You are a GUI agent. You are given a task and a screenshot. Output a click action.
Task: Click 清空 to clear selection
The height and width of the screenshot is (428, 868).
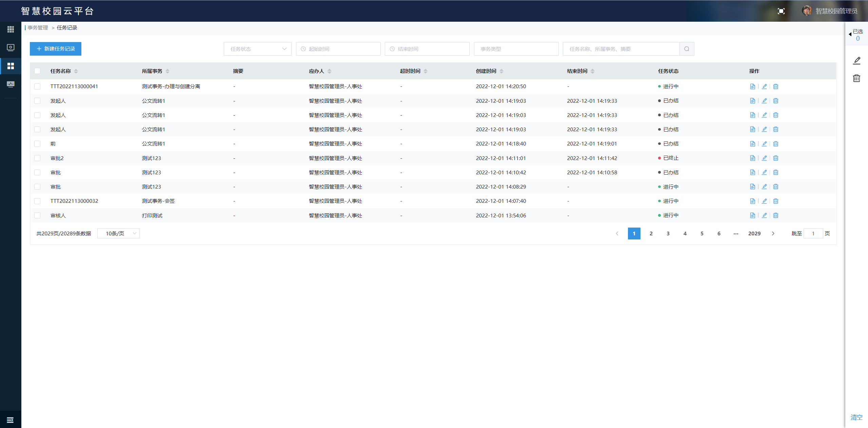click(856, 417)
